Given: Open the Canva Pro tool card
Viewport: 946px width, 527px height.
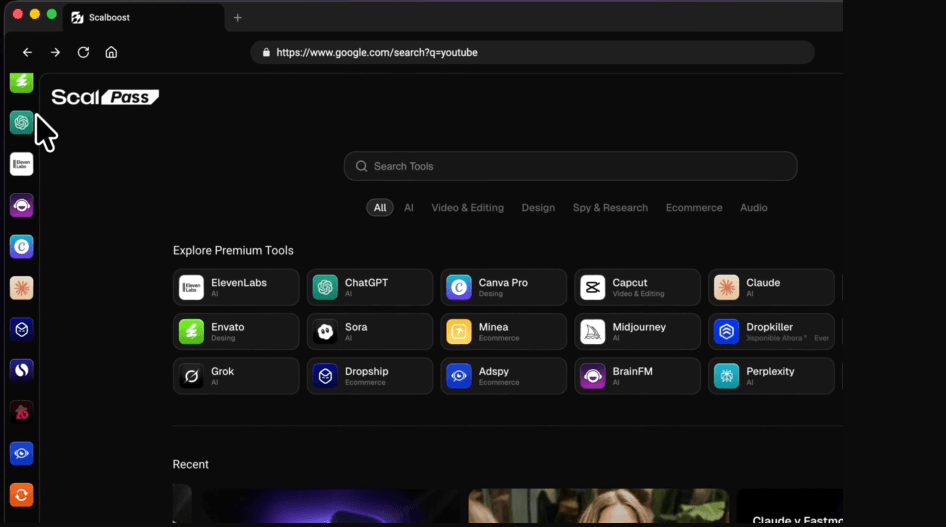Looking at the screenshot, I should (x=504, y=288).
